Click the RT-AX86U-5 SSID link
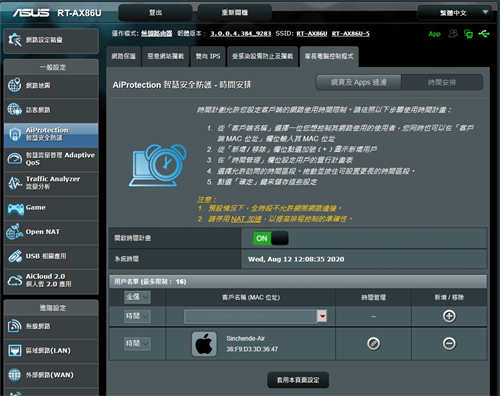The height and width of the screenshot is (396, 500). 351,34
